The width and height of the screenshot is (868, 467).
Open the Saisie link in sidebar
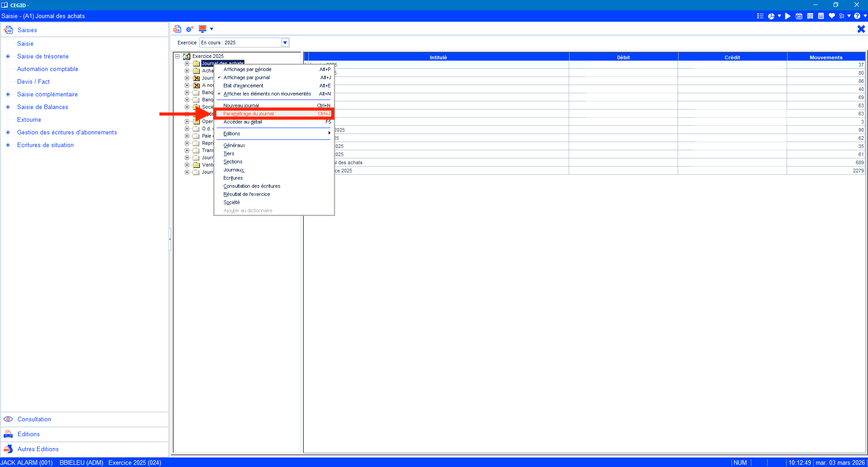(25, 44)
